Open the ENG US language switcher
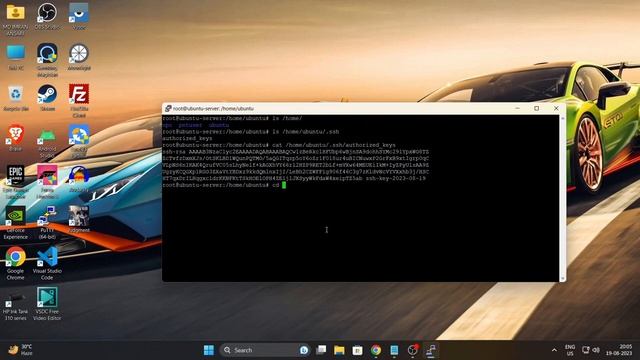The image size is (640, 360). click(x=570, y=350)
